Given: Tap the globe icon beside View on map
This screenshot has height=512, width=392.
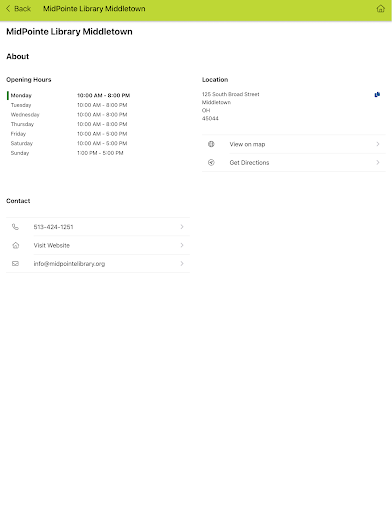Looking at the screenshot, I should click(x=211, y=144).
